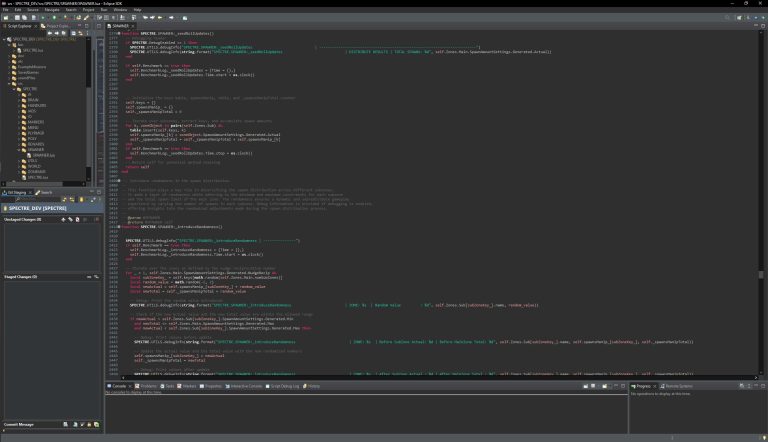Viewport: 768px width, 442px height.
Task: Click the Save All toolbar icon
Action: (24, 18)
